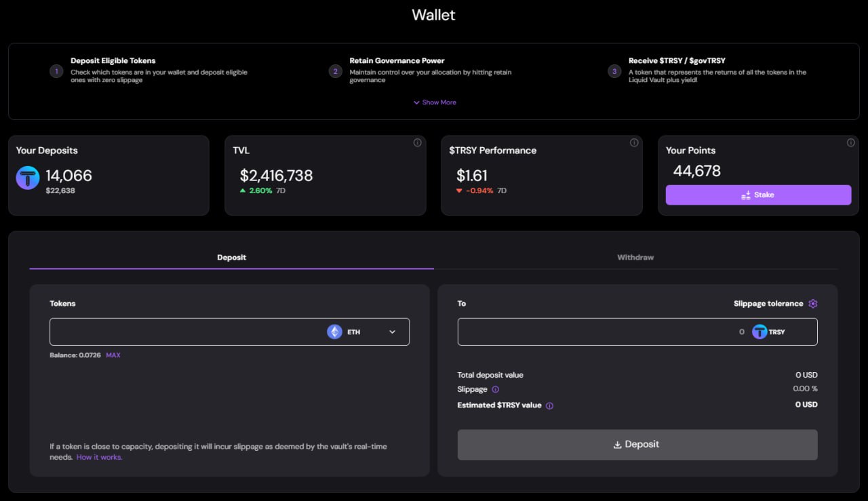Expand the Show More section
The height and width of the screenshot is (501, 868).
pyautogui.click(x=435, y=102)
